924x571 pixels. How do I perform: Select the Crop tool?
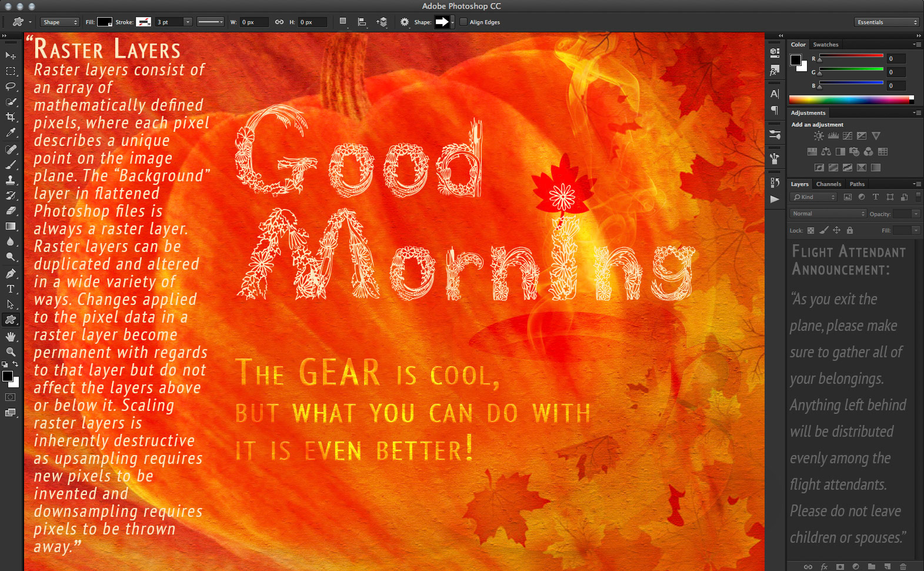click(x=11, y=117)
